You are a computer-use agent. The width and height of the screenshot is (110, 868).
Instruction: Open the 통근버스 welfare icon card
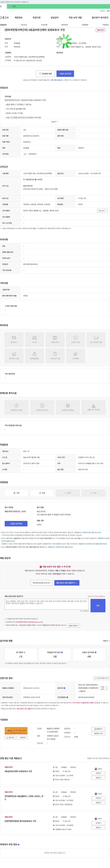pos(14,340)
